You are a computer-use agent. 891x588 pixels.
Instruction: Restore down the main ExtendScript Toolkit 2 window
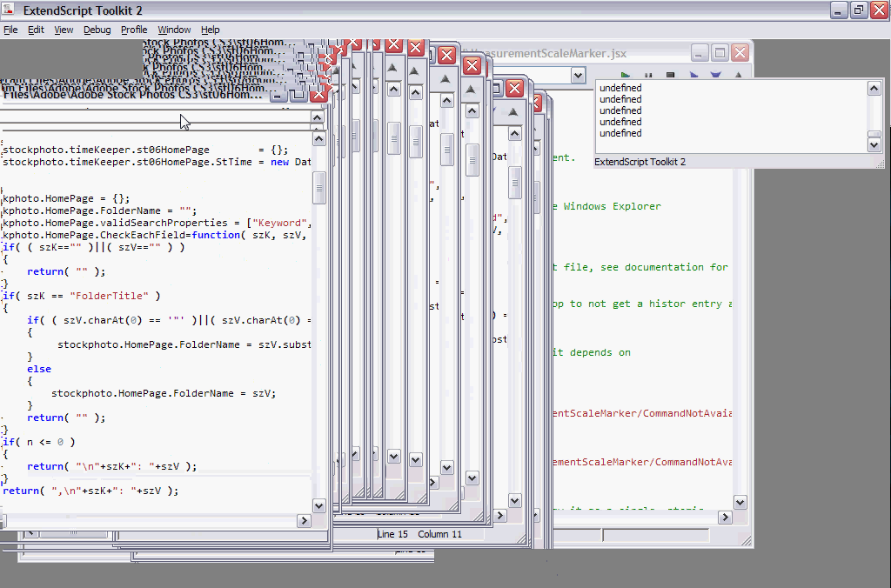859,10
